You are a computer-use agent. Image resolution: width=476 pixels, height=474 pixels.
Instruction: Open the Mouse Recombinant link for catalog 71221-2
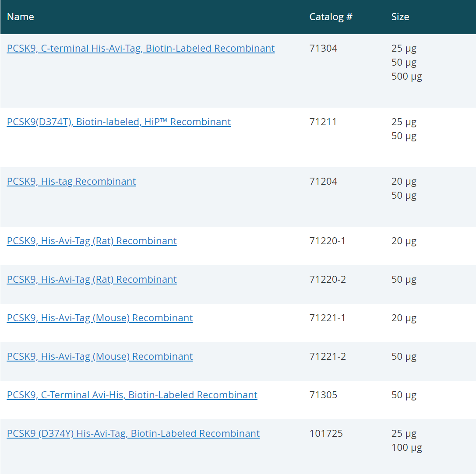[100, 356]
